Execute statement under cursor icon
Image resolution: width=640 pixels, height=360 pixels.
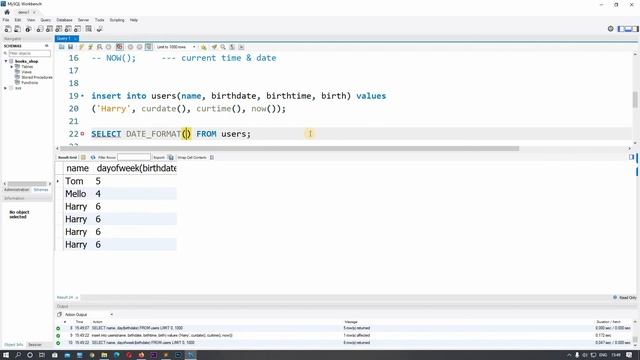click(x=90, y=47)
